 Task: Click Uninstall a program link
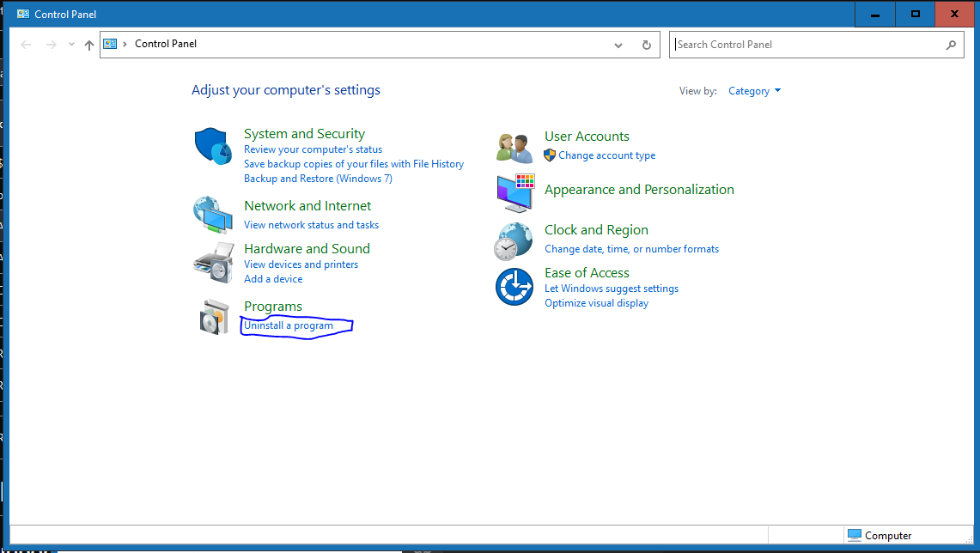[289, 325]
